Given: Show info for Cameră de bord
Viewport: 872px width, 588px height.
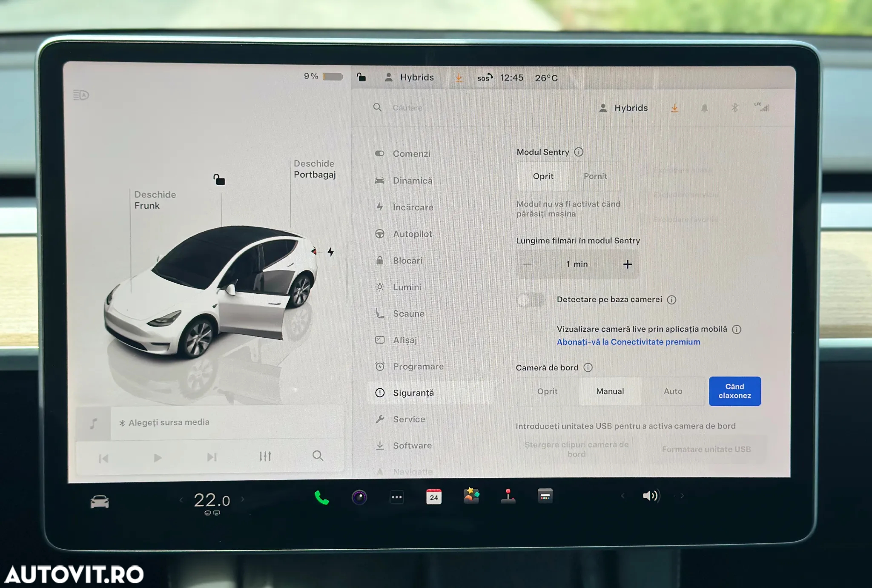Looking at the screenshot, I should click(588, 367).
